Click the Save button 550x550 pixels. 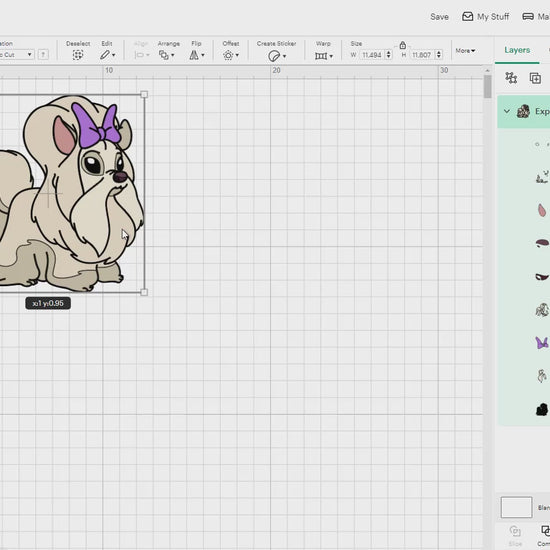click(x=439, y=16)
